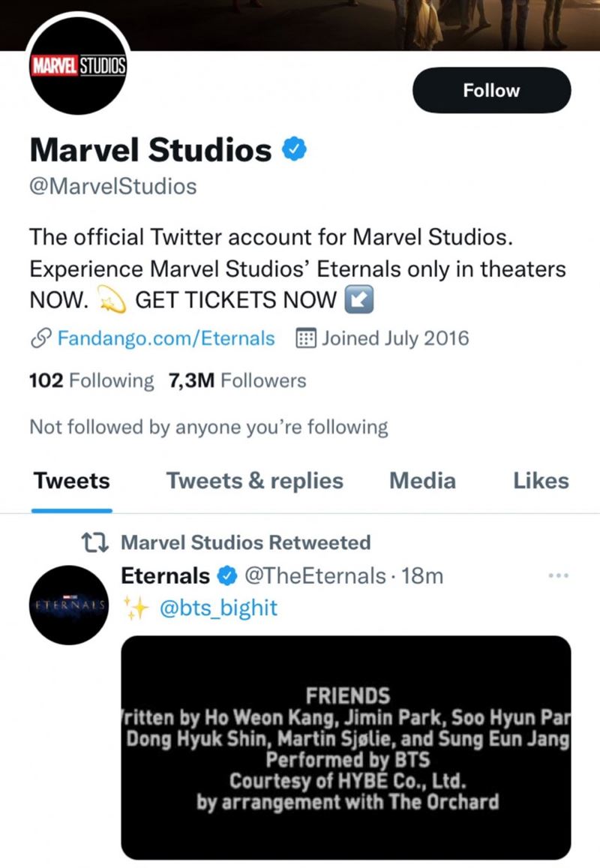This screenshot has width=600, height=868.
Task: Click the blue verified badge beside Marvel Studios
Action: (x=295, y=149)
